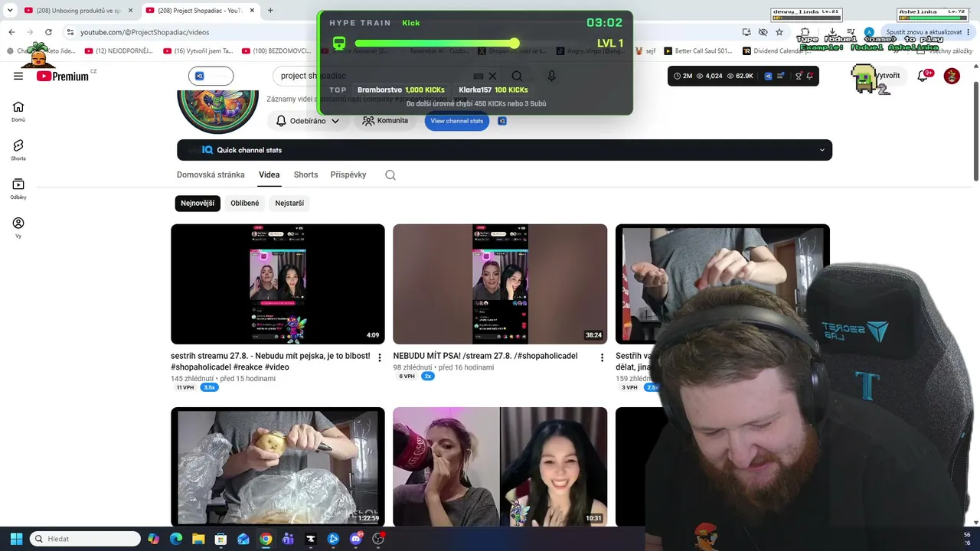Select the Videa channel tab
This screenshot has width=980, height=551.
point(269,174)
